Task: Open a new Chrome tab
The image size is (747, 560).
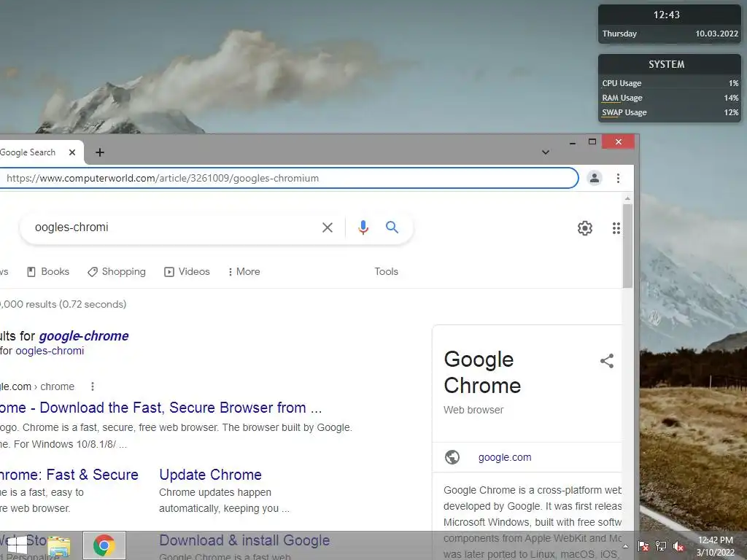Action: point(99,152)
